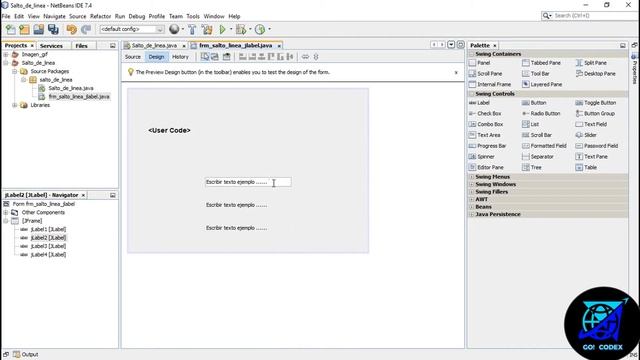The height and width of the screenshot is (360, 640).
Task: Open the Navigate menu
Action: (x=54, y=16)
